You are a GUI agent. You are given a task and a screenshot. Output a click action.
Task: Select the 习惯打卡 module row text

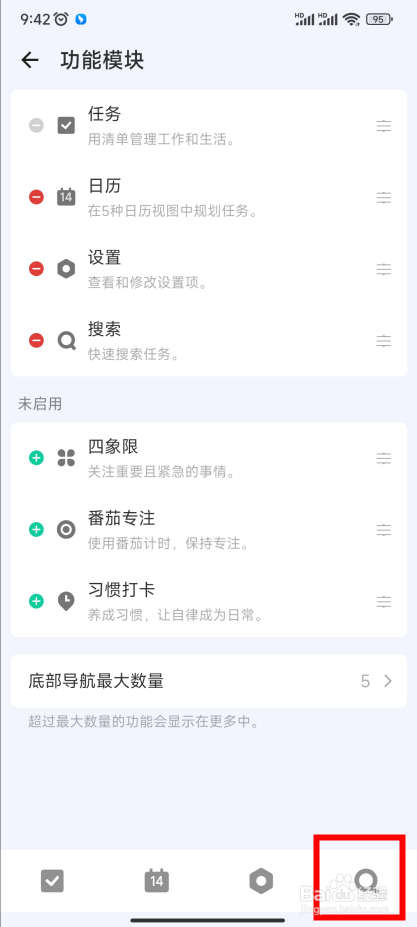(121, 590)
